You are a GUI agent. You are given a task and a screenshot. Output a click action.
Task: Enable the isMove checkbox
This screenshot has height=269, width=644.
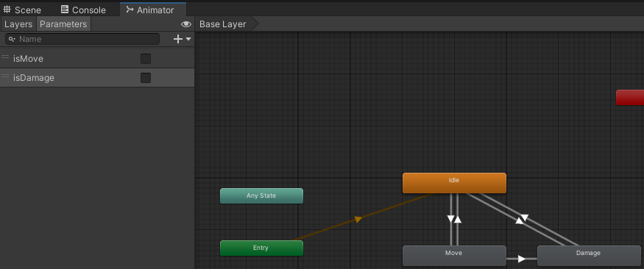pos(146,59)
